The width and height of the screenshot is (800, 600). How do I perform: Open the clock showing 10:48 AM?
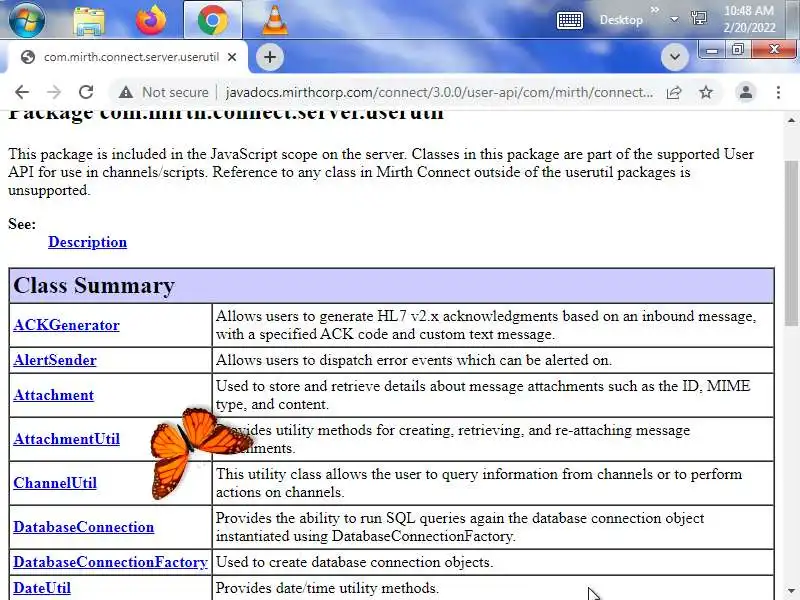point(749,19)
